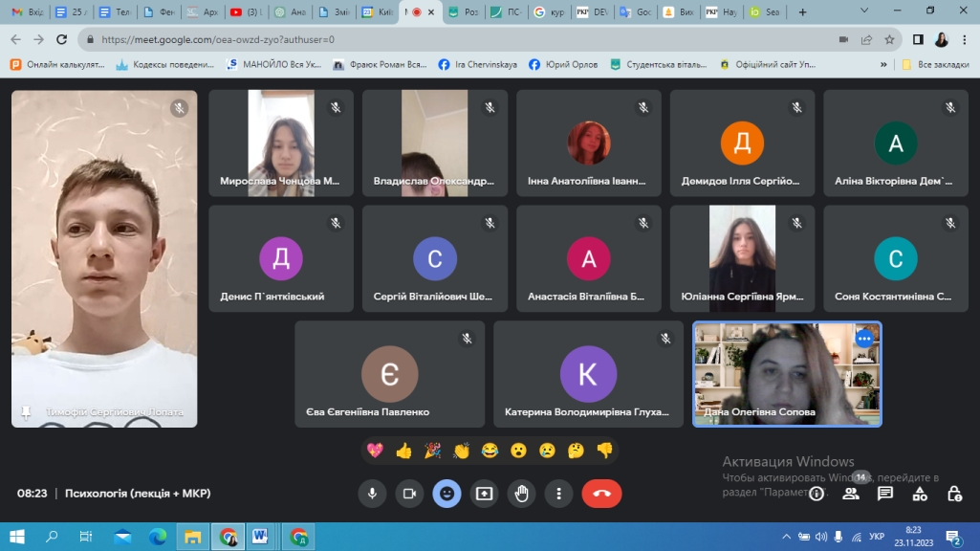The image size is (980, 551).
Task: Send the thinking face reaction
Action: (576, 451)
